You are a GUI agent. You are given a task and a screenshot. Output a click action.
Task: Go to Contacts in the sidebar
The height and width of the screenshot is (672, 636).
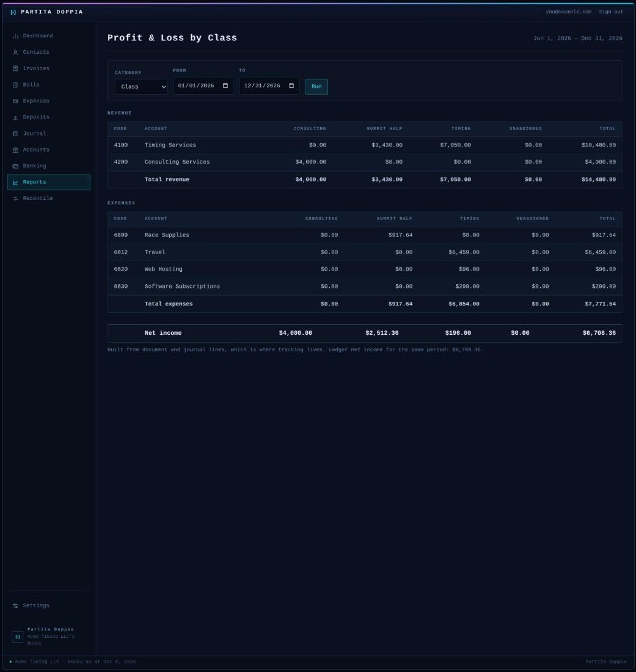pyautogui.click(x=49, y=53)
